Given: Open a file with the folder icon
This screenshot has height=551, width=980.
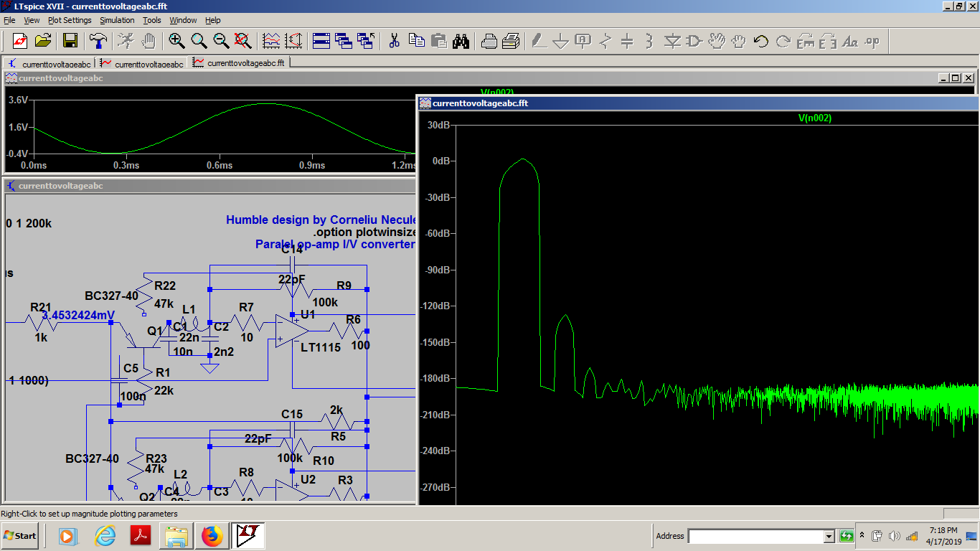Looking at the screenshot, I should click(43, 41).
